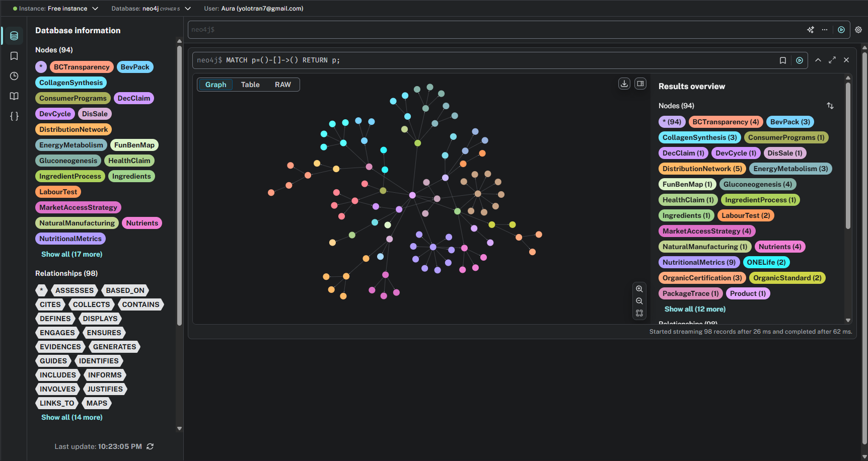This screenshot has height=461, width=868.
Task: Refresh database info next to Last update
Action: click(x=150, y=446)
